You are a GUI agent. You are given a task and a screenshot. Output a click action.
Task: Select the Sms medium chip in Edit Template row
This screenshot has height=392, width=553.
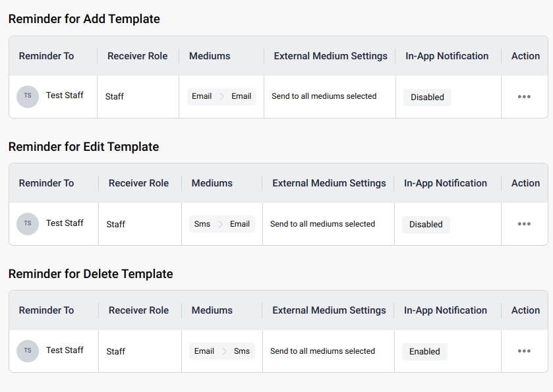(202, 224)
